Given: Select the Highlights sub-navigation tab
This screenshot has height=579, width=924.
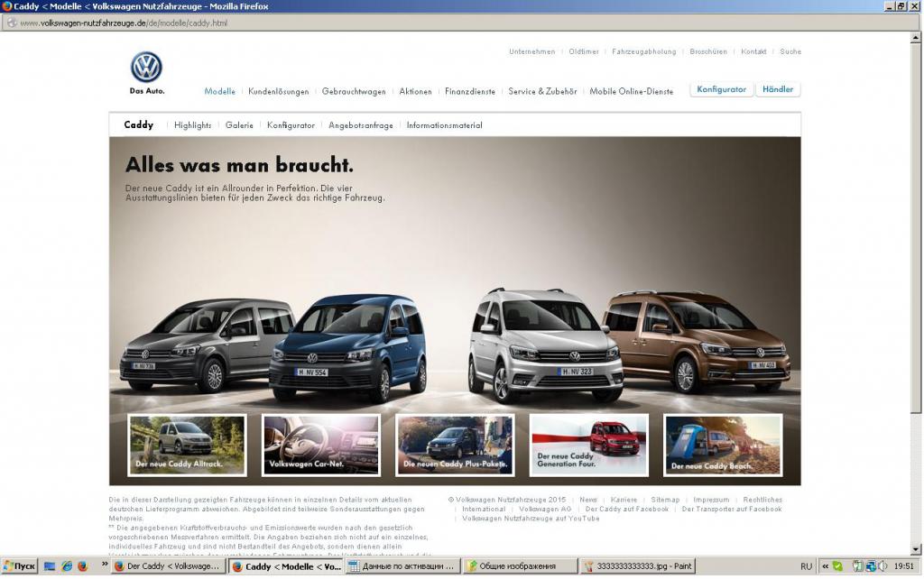Looking at the screenshot, I should click(193, 124).
